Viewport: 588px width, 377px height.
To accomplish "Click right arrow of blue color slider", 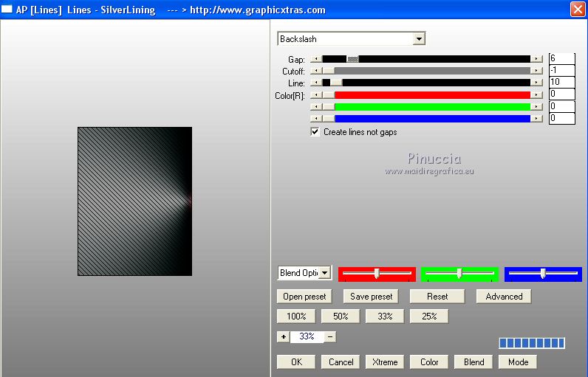I will (536, 118).
